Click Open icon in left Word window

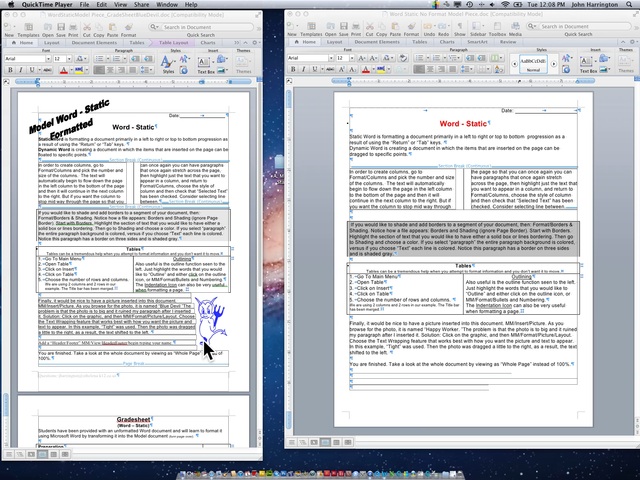click(48, 27)
